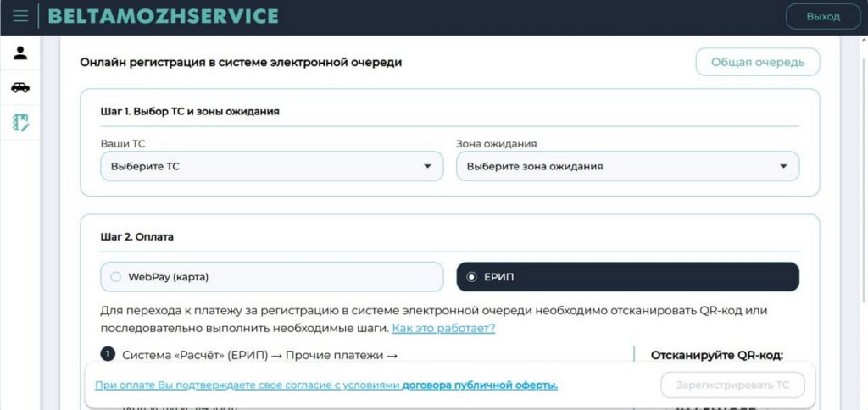Click the Отсканируйте QR-код heading
This screenshot has height=410, width=868.
tap(717, 355)
